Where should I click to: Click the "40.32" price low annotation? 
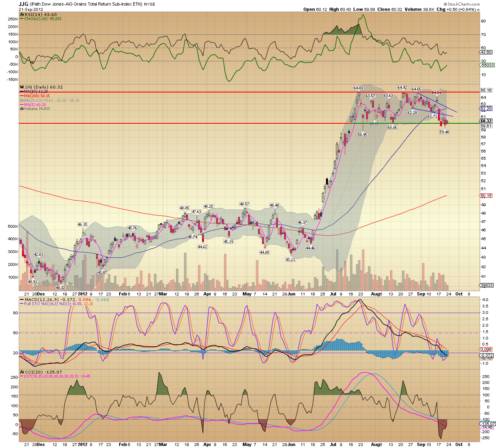coord(60,288)
